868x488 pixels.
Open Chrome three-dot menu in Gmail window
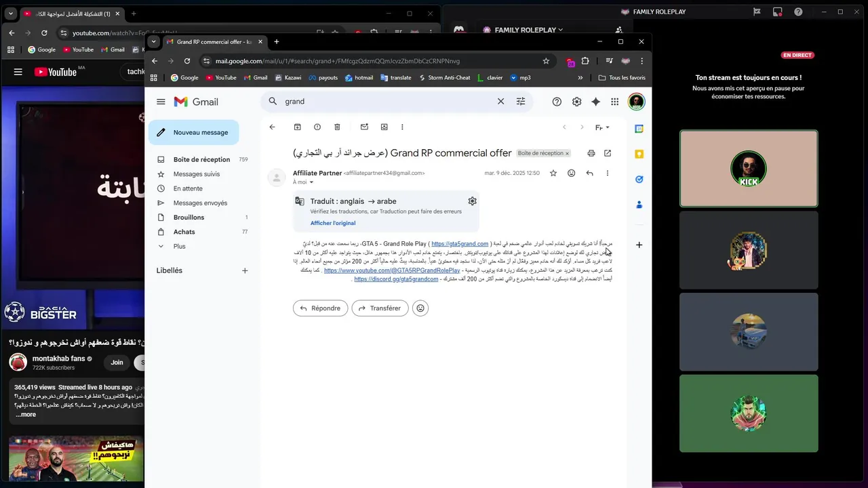(x=642, y=61)
